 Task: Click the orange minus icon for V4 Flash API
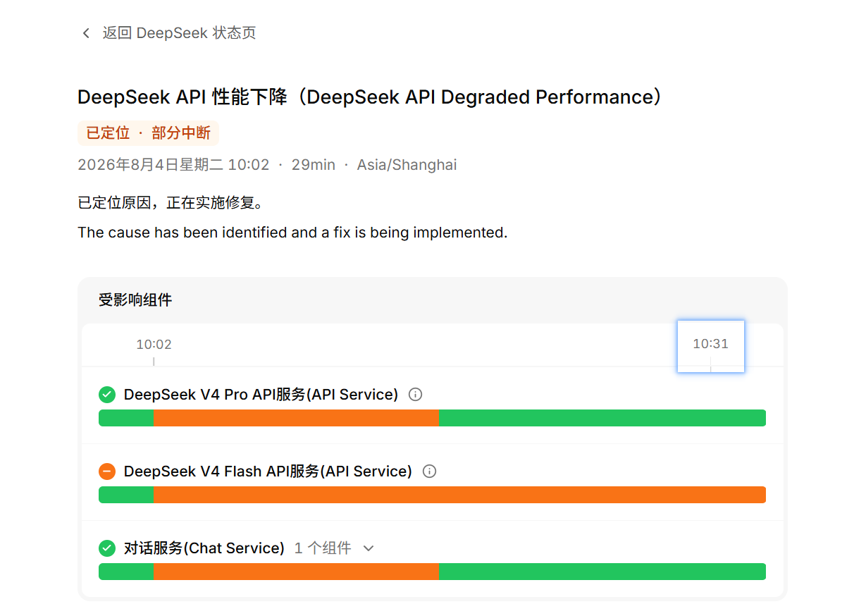coord(107,472)
